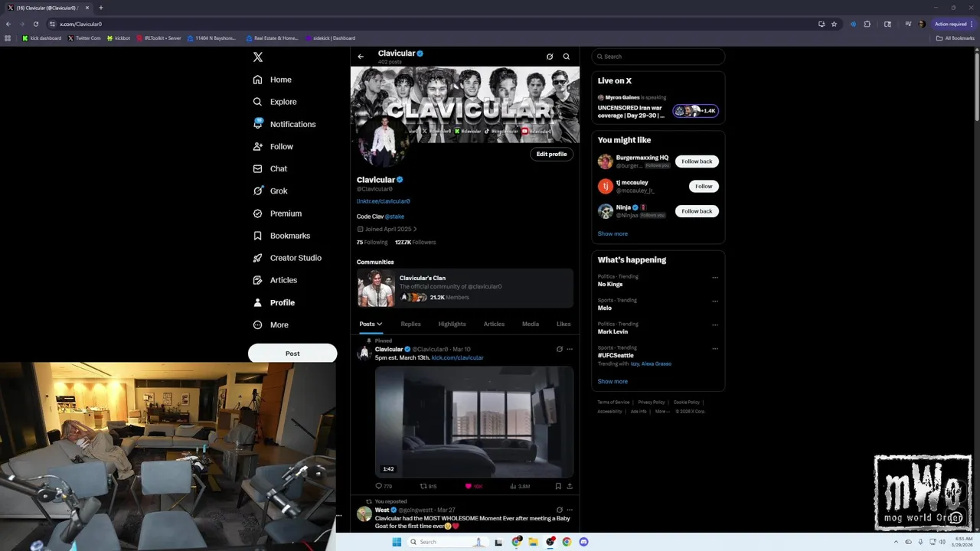Viewport: 980px width, 551px height.
Task: Click the X Search input field
Action: [x=658, y=57]
